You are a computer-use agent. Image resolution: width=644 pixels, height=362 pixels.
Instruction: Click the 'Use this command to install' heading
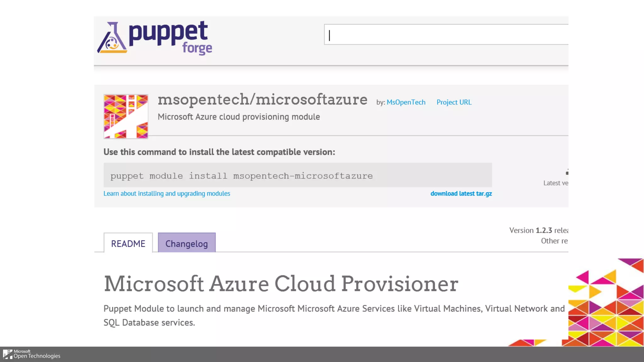click(x=219, y=152)
